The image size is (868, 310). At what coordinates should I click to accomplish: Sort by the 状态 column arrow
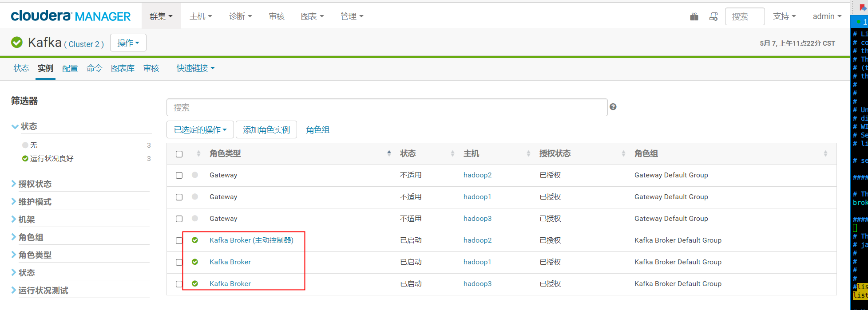tap(452, 153)
